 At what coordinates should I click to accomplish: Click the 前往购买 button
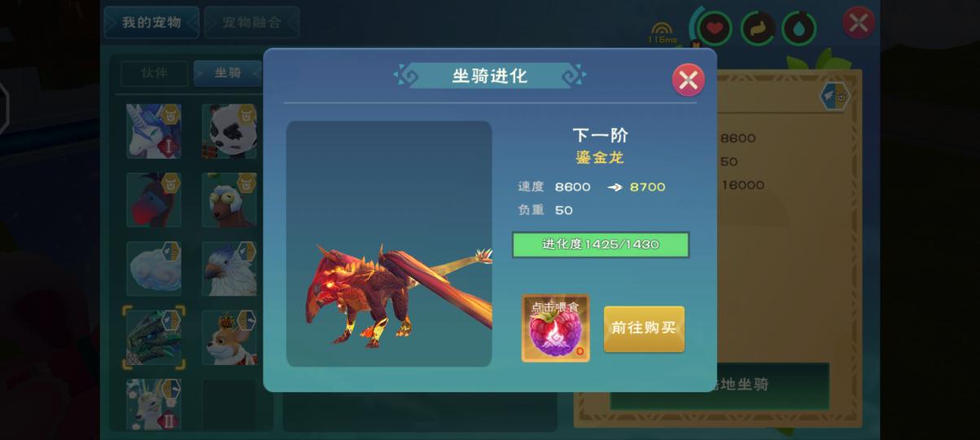644,328
